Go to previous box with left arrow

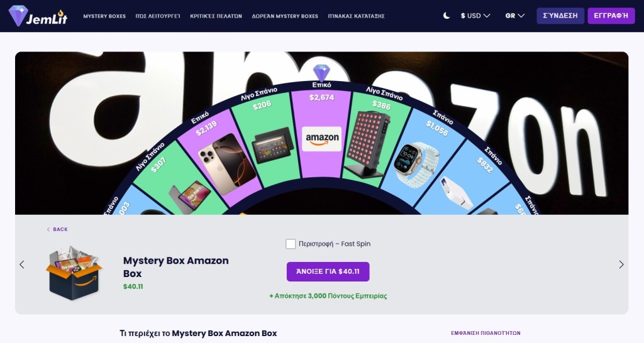point(22,264)
